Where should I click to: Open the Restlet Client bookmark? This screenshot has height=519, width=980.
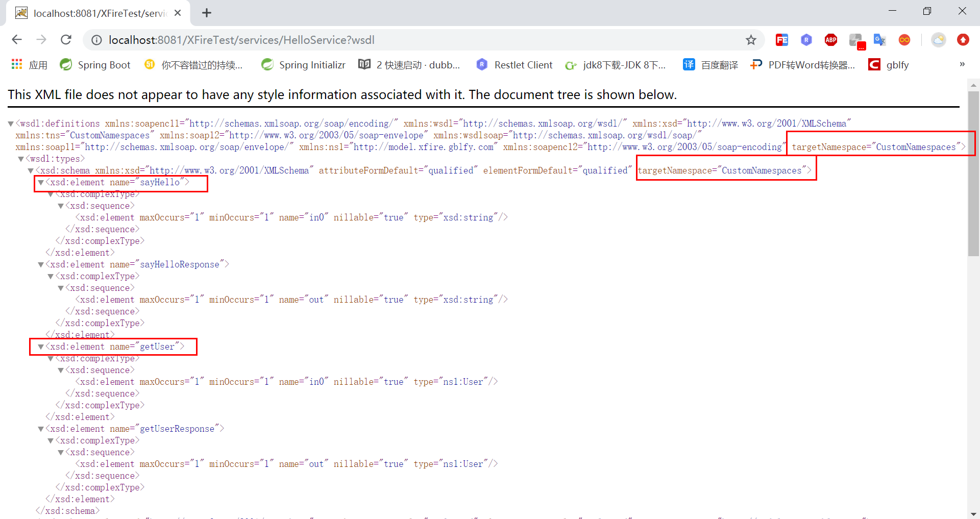(514, 65)
